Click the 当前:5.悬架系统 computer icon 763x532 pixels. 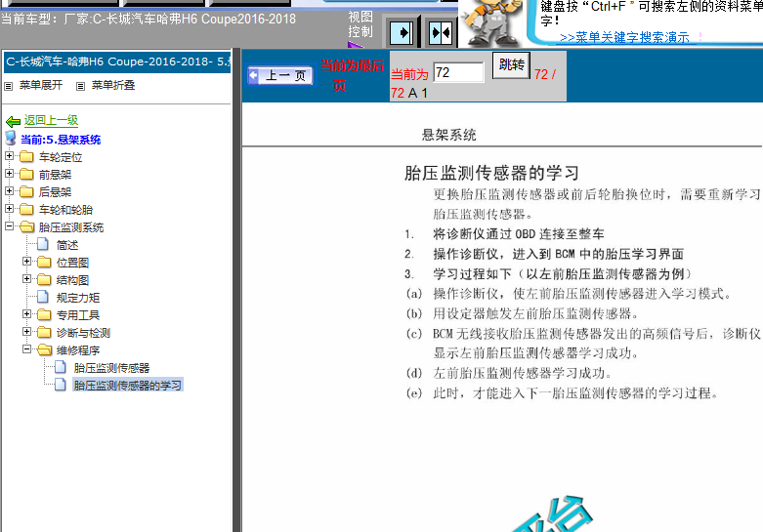11,138
